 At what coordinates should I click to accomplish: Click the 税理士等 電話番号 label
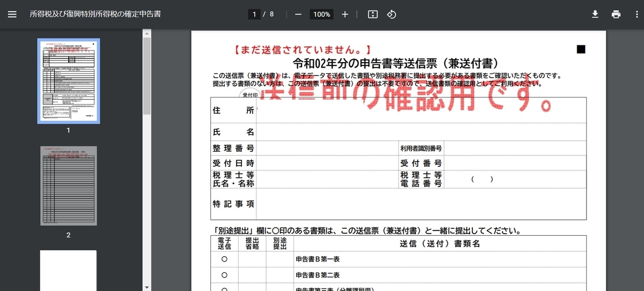[x=421, y=179]
